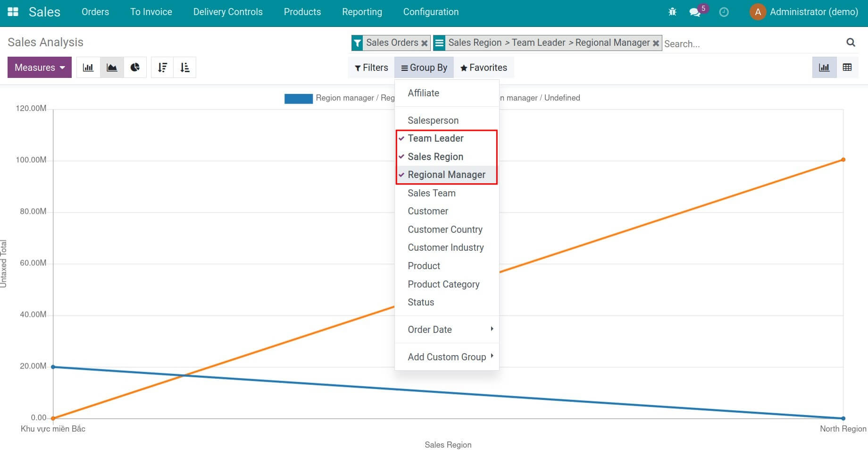The height and width of the screenshot is (450, 868).
Task: Sort the chart in ascending order
Action: point(185,67)
